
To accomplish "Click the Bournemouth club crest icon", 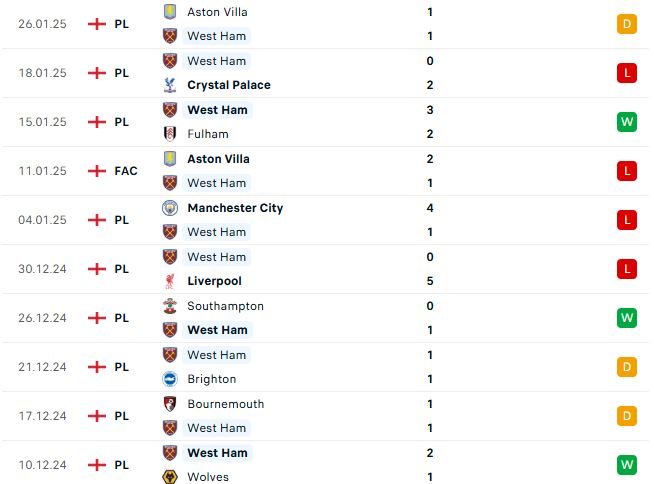I will tap(170, 404).
